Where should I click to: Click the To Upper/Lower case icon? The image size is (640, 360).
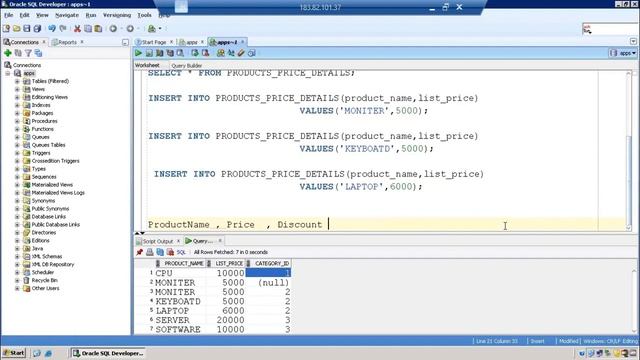point(231,53)
